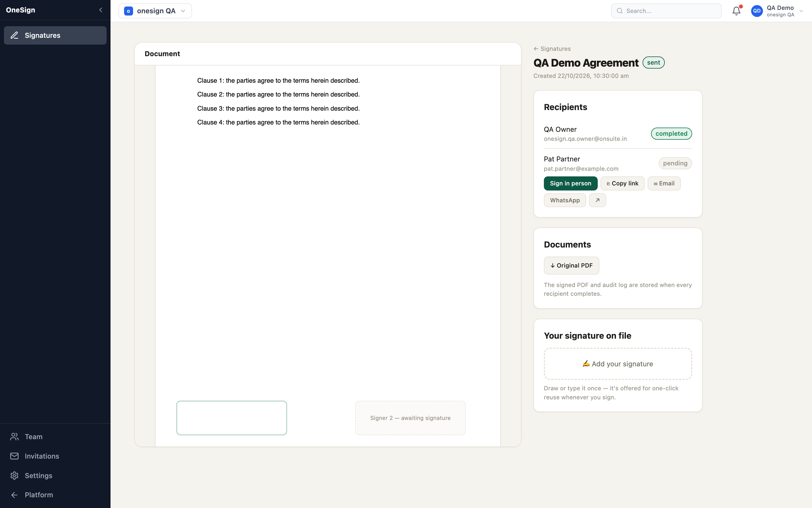Click the completed badge for QA Owner
This screenshot has height=508, width=812.
(x=671, y=133)
